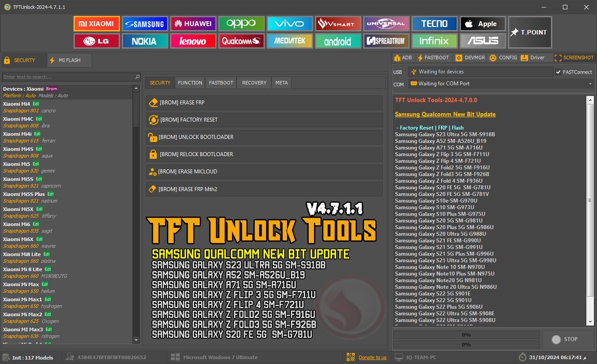Toggle the FASTConnect checkbox
This screenshot has height=364, width=597.
pos(559,72)
